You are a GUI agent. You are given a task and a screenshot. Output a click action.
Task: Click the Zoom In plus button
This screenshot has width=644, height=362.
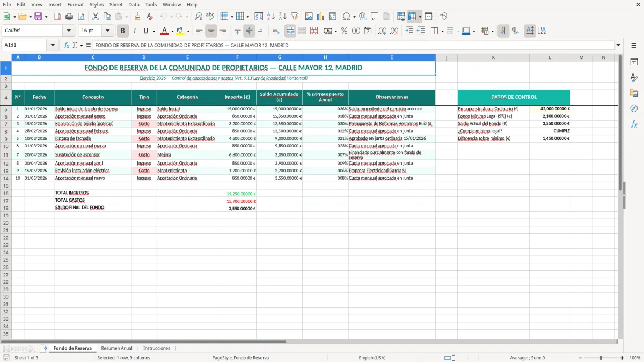click(622, 358)
